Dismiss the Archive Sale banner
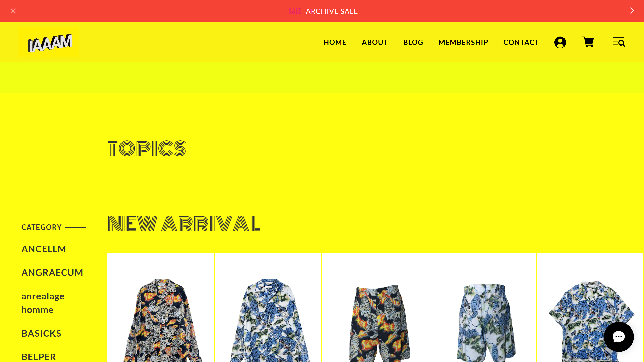Screen dimensions: 644x362 coord(13,11)
